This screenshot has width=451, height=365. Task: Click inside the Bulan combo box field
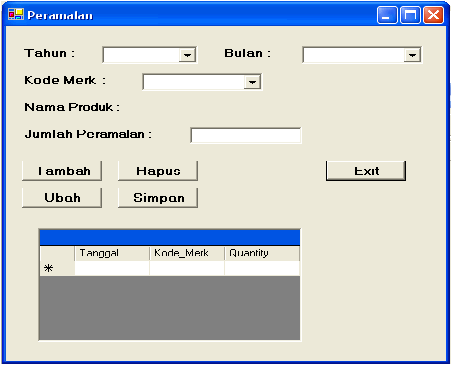click(x=362, y=55)
